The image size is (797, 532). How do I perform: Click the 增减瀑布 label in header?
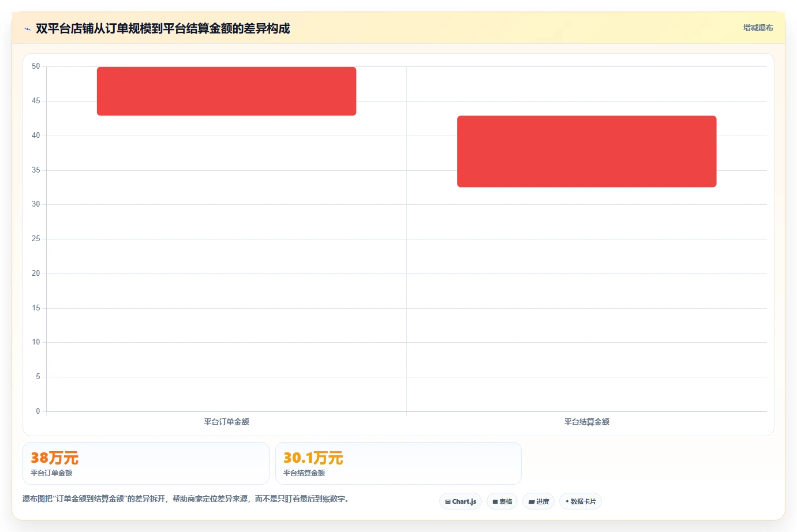pyautogui.click(x=758, y=28)
